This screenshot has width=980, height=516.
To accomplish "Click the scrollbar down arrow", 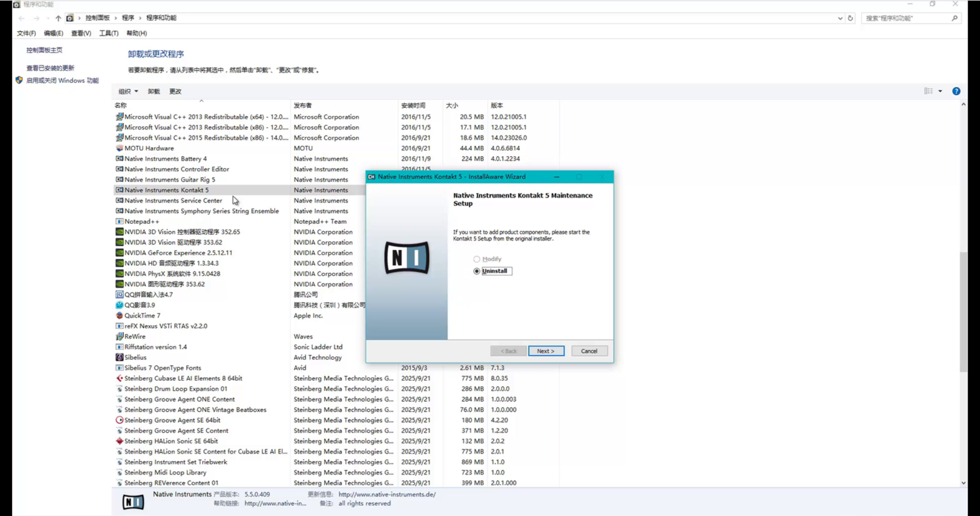I will coord(963,483).
